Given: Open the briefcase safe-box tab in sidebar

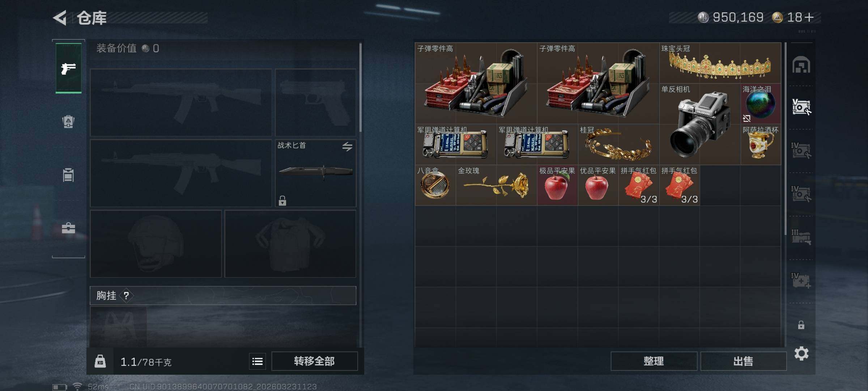Looking at the screenshot, I should [68, 228].
